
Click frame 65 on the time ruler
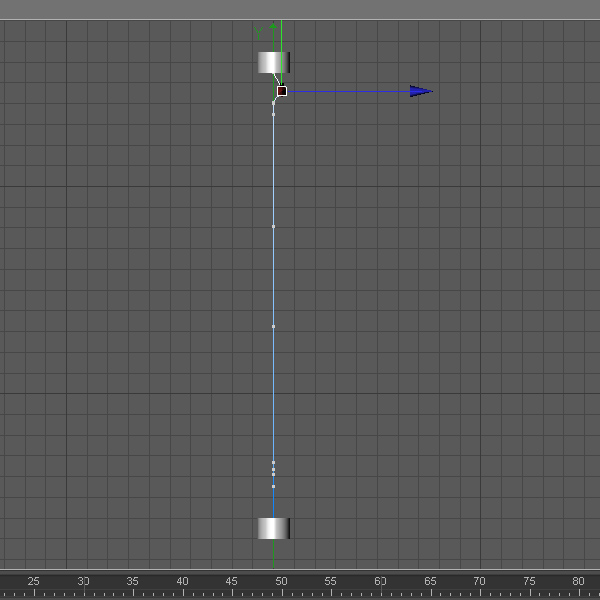click(430, 582)
